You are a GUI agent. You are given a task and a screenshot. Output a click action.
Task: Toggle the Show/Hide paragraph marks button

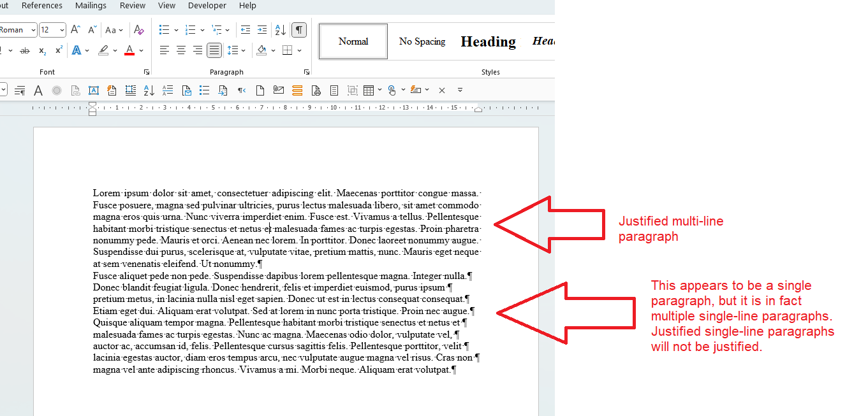299,30
